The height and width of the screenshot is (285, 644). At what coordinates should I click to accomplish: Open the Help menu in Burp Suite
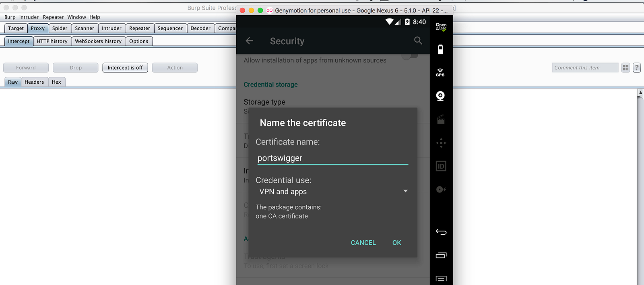click(95, 17)
